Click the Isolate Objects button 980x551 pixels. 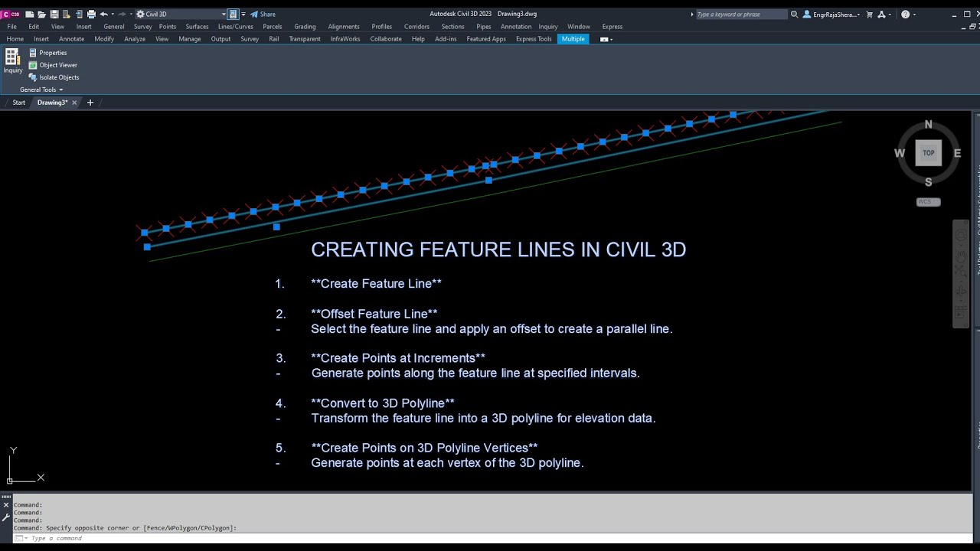[x=54, y=77]
